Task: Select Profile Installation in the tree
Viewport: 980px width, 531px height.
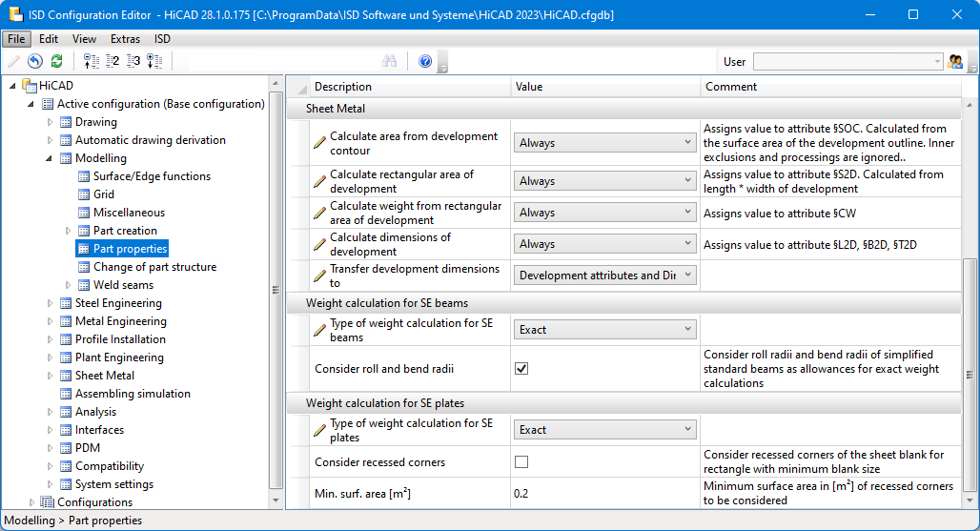Action: [x=120, y=339]
